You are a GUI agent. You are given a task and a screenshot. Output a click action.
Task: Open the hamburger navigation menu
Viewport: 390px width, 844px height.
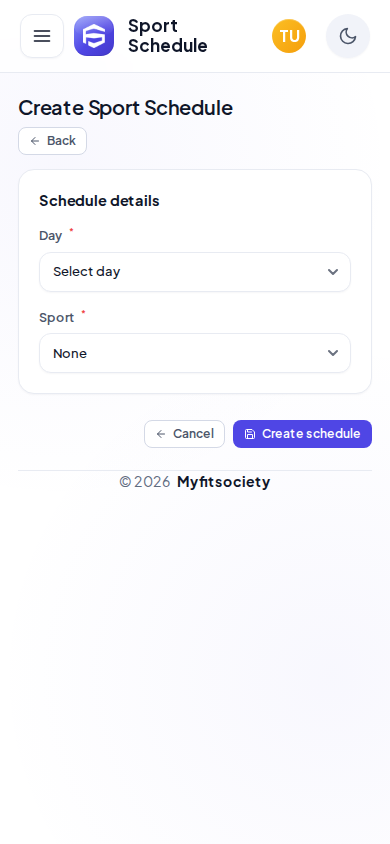coord(42,36)
